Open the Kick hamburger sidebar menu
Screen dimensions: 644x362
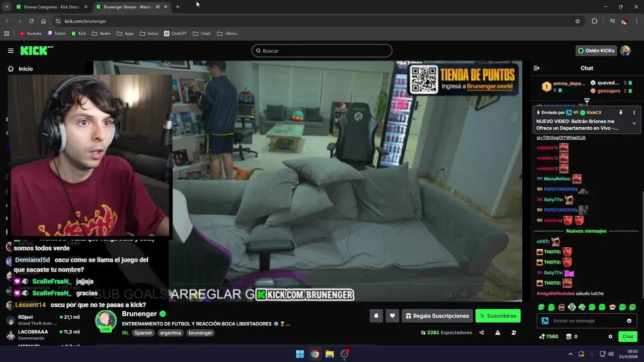coord(11,51)
